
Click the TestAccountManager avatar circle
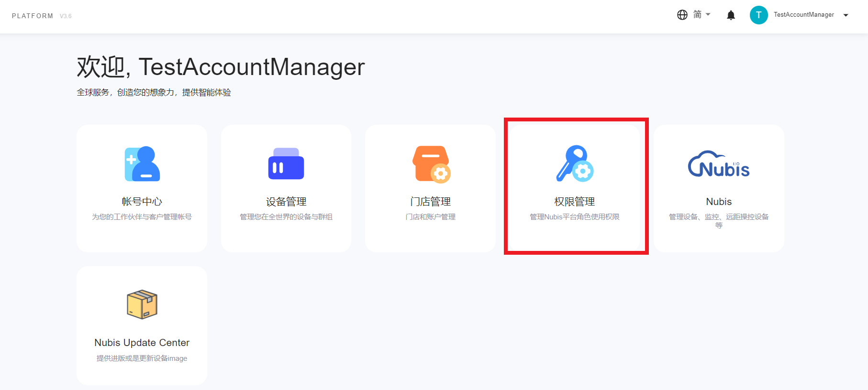[758, 15]
